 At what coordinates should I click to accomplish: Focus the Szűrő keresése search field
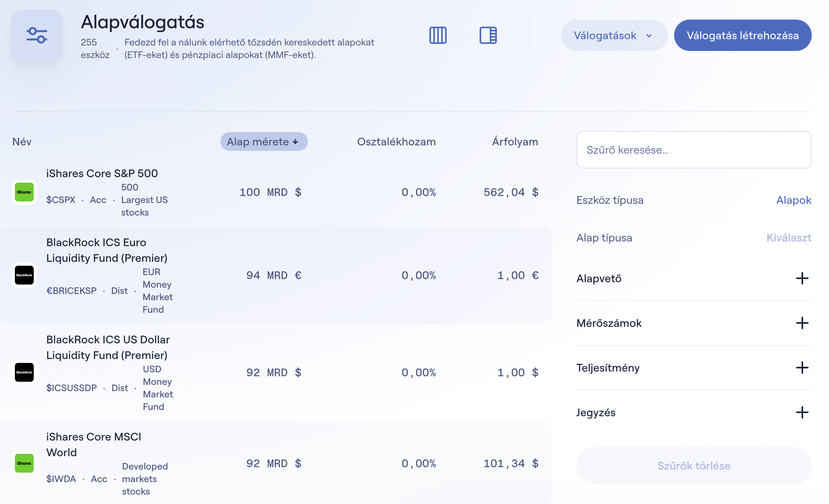pos(693,150)
